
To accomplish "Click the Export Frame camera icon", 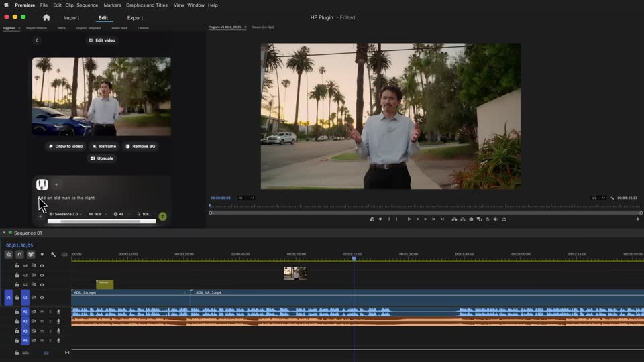I will point(471,219).
